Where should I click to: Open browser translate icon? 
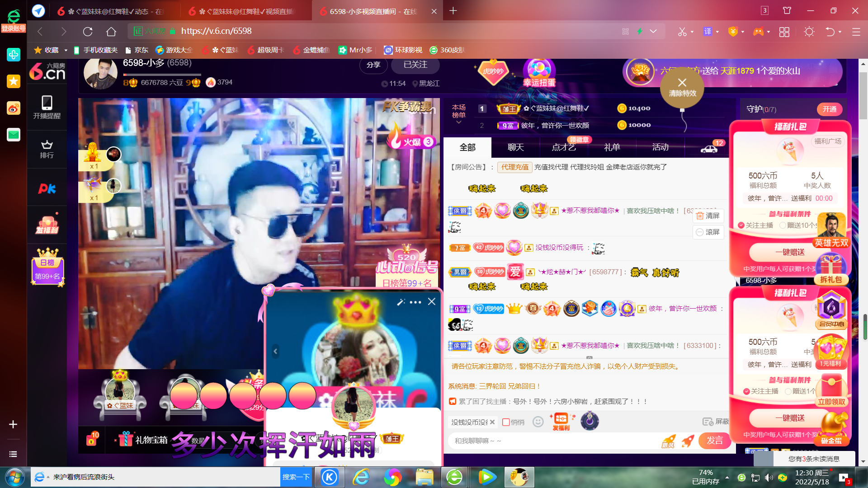click(708, 32)
